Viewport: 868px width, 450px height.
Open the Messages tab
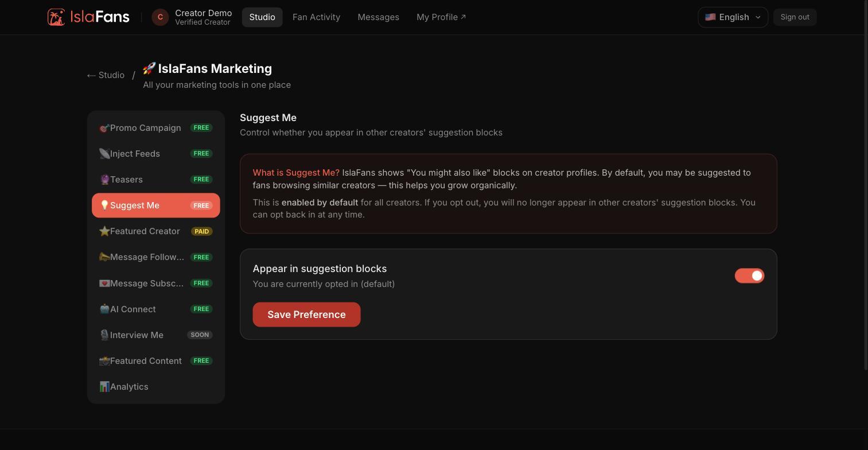tap(378, 17)
